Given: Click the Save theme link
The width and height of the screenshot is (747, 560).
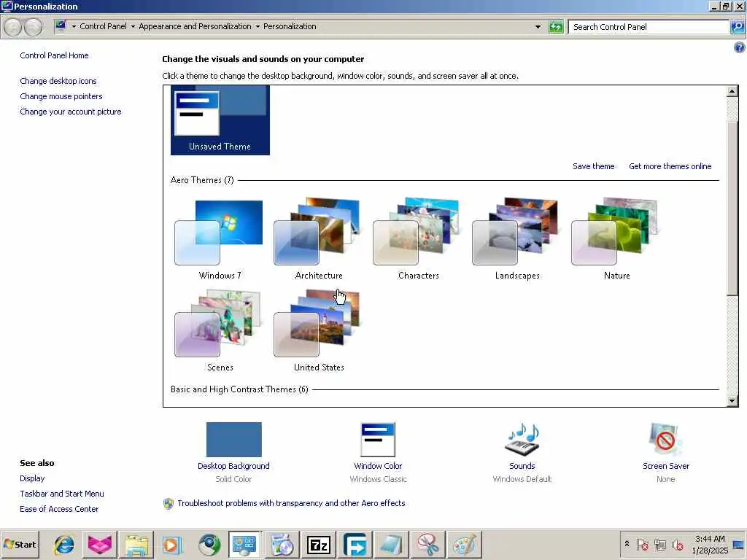Looking at the screenshot, I should click(x=593, y=166).
